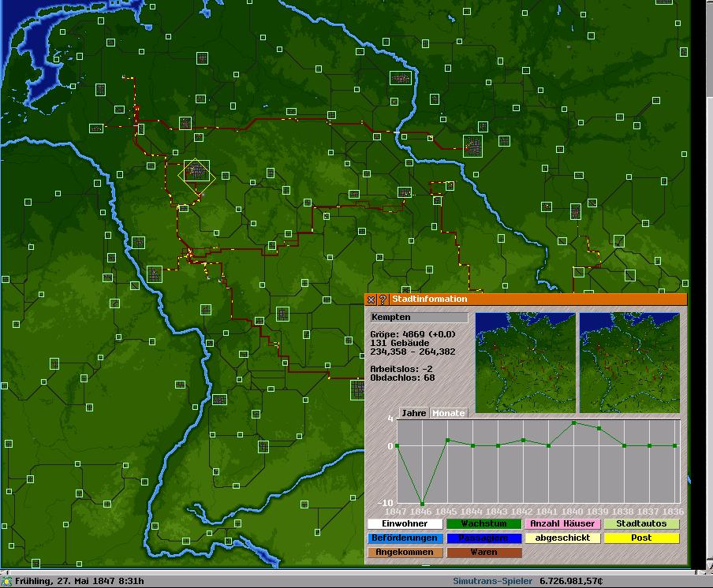Toggle the Einwohner graph line
This screenshot has height=588, width=713.
pos(405,524)
